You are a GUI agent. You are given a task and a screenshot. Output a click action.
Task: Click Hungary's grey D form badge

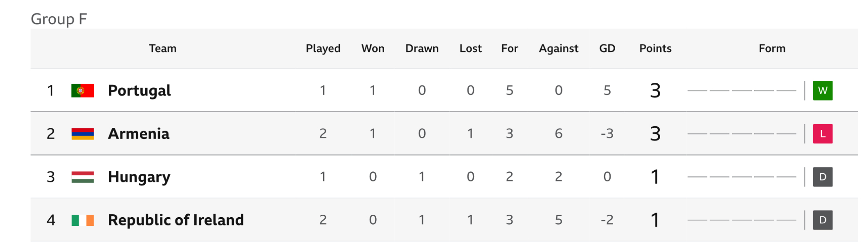[823, 177]
